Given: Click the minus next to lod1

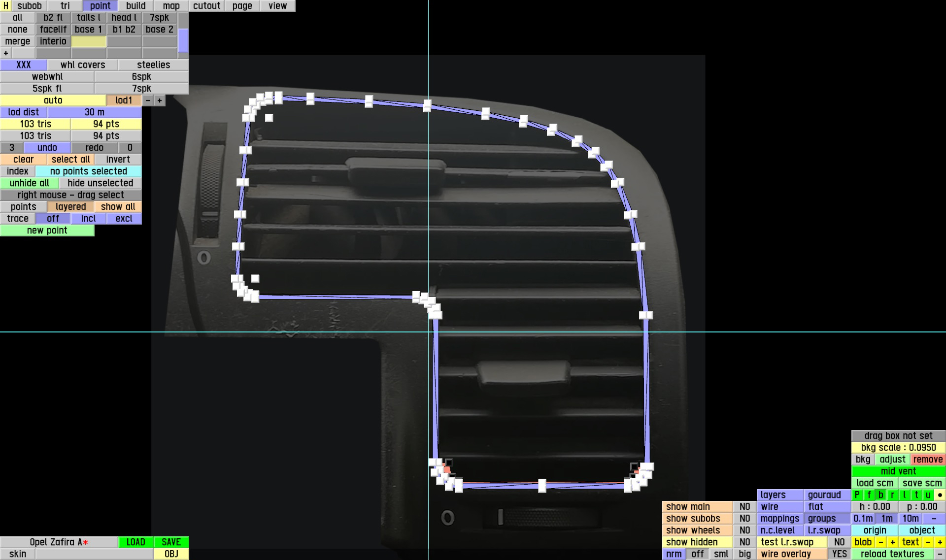Looking at the screenshot, I should [148, 100].
